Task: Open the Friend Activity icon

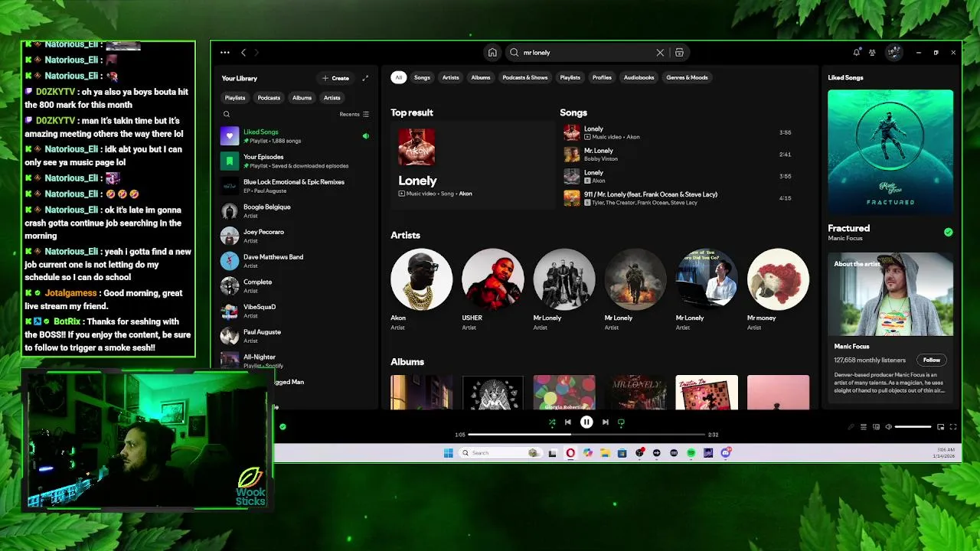Action: [x=872, y=53]
